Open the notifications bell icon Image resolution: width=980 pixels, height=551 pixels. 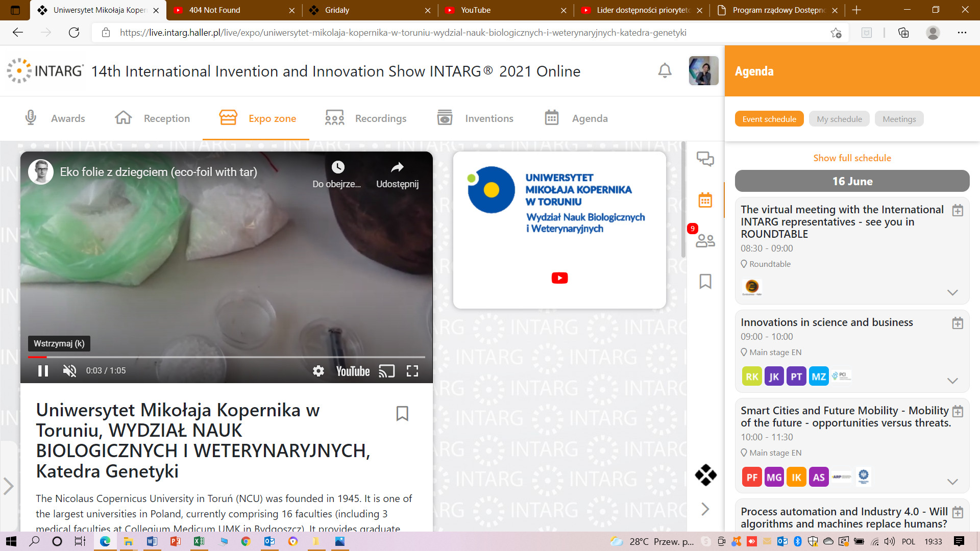tap(665, 70)
